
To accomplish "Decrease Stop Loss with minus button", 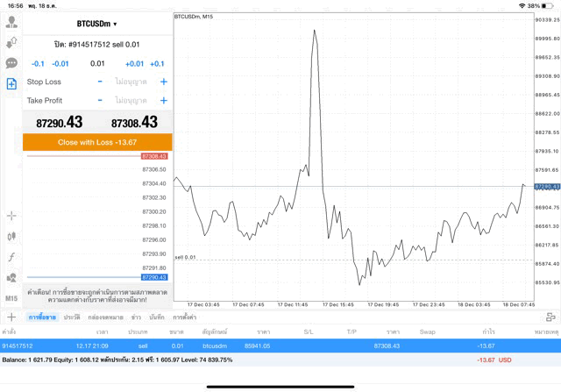I will (100, 82).
